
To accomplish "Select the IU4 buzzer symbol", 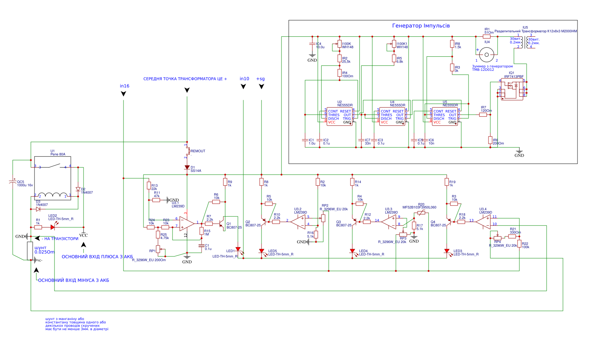I will click(x=486, y=55).
